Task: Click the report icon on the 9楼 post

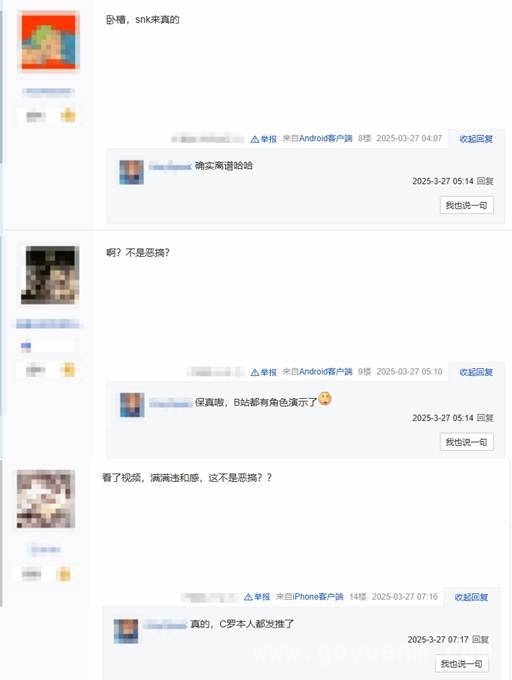Action: pyautogui.click(x=255, y=372)
